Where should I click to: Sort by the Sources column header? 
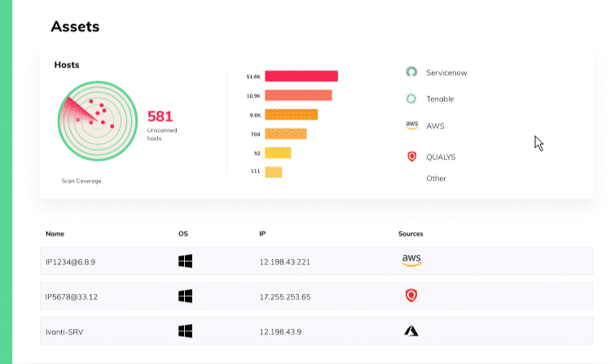pos(411,234)
